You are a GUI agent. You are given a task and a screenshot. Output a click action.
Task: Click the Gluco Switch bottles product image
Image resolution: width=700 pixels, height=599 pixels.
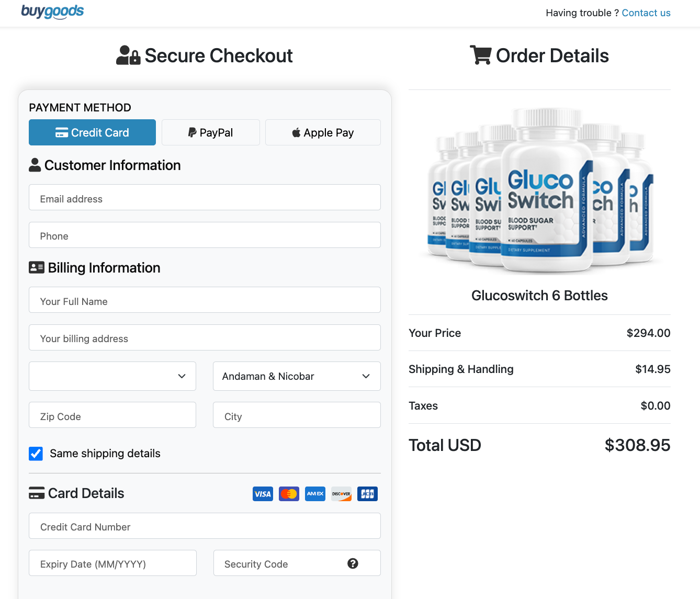click(540, 190)
